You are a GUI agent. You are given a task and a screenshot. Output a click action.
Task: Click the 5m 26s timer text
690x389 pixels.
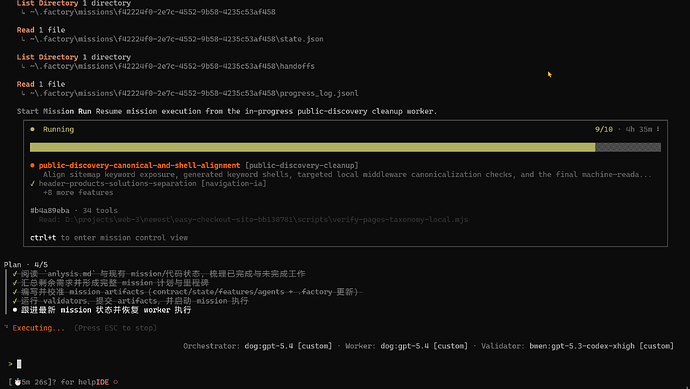(x=34, y=382)
